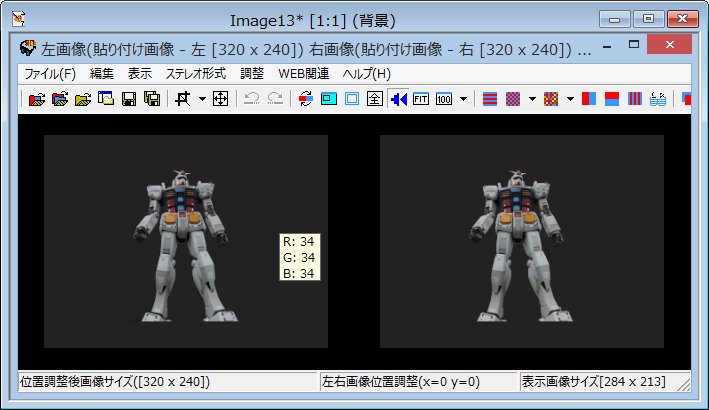The width and height of the screenshot is (709, 410).
Task: Open the ファイル(F) menu
Action: click(x=50, y=74)
